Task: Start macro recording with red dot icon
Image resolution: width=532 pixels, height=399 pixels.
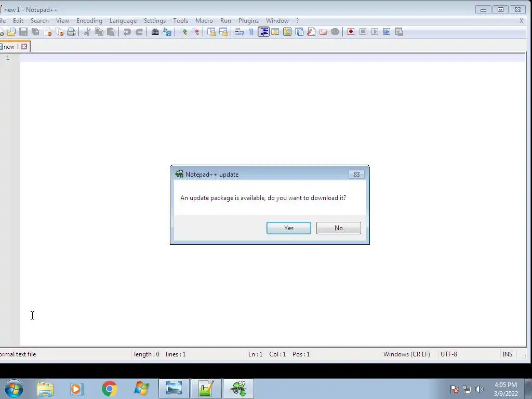Action: [351, 32]
